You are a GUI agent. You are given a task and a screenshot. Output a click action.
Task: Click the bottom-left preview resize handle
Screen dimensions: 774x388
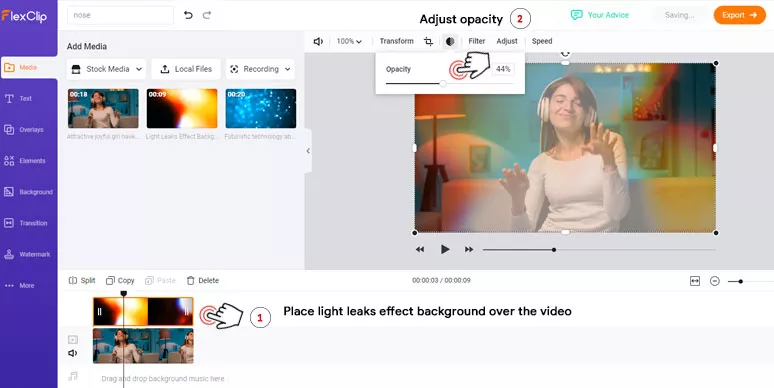tap(415, 233)
